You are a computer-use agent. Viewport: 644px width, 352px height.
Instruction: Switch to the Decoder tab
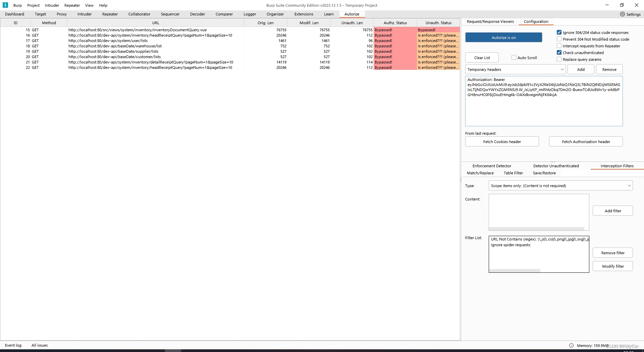pyautogui.click(x=198, y=14)
